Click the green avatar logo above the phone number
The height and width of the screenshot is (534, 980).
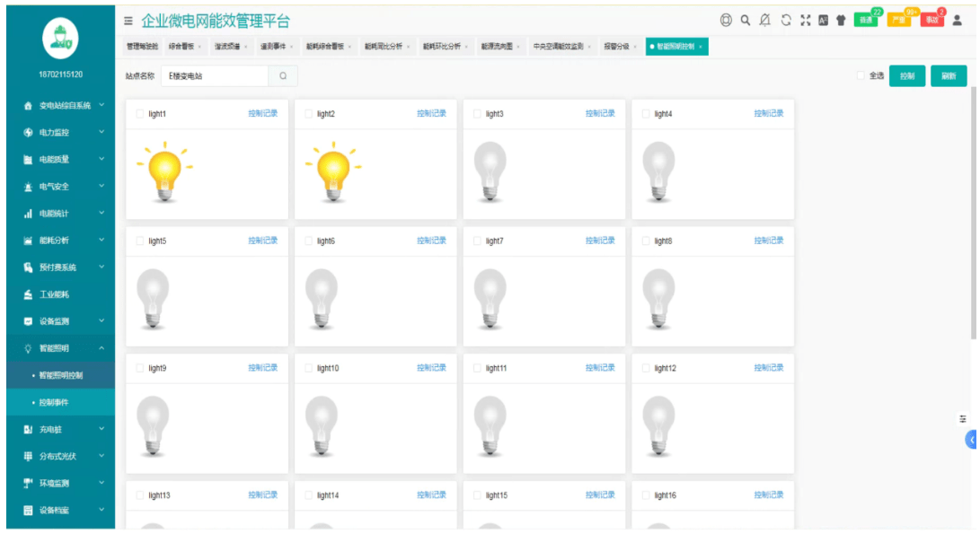(60, 38)
